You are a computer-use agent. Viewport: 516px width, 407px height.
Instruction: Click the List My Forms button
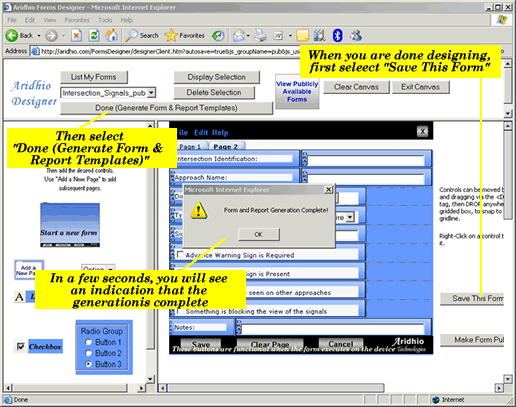pos(94,77)
